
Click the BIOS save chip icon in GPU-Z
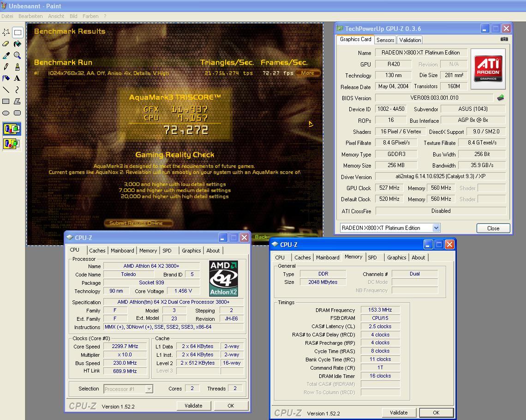[501, 98]
